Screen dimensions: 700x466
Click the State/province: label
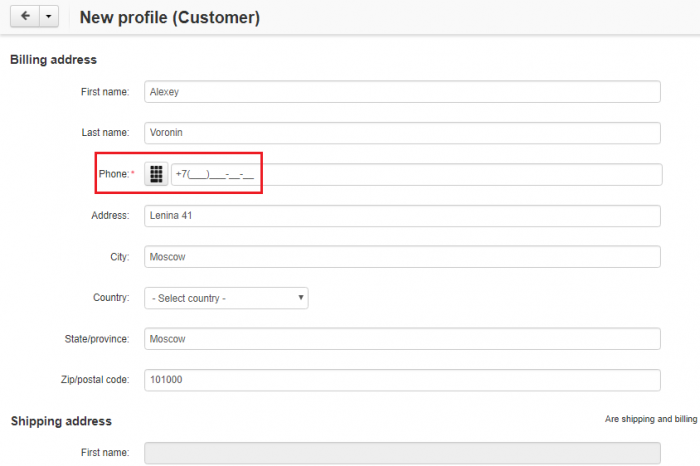pyautogui.click(x=97, y=339)
